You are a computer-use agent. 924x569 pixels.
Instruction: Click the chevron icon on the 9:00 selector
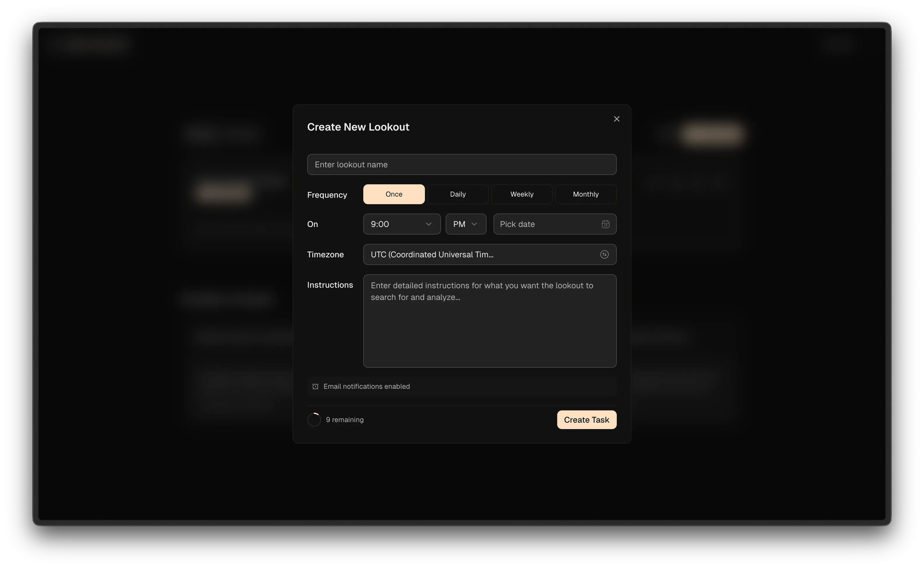pos(428,224)
